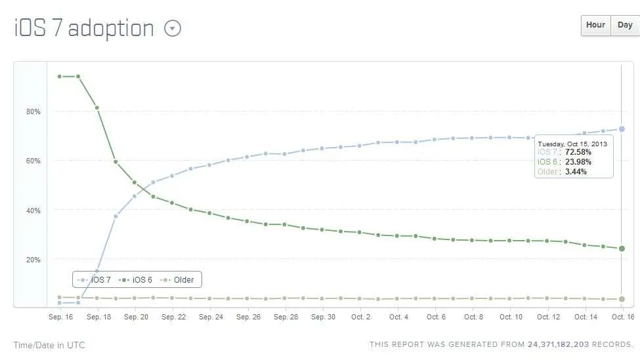Click the iOS 7 adoption title text
This screenshot has height=364, width=640.
coord(84,28)
